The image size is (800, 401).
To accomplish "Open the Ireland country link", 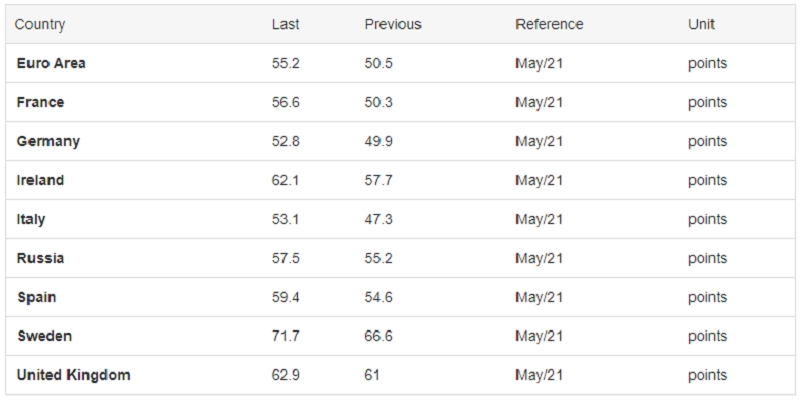I will point(40,180).
